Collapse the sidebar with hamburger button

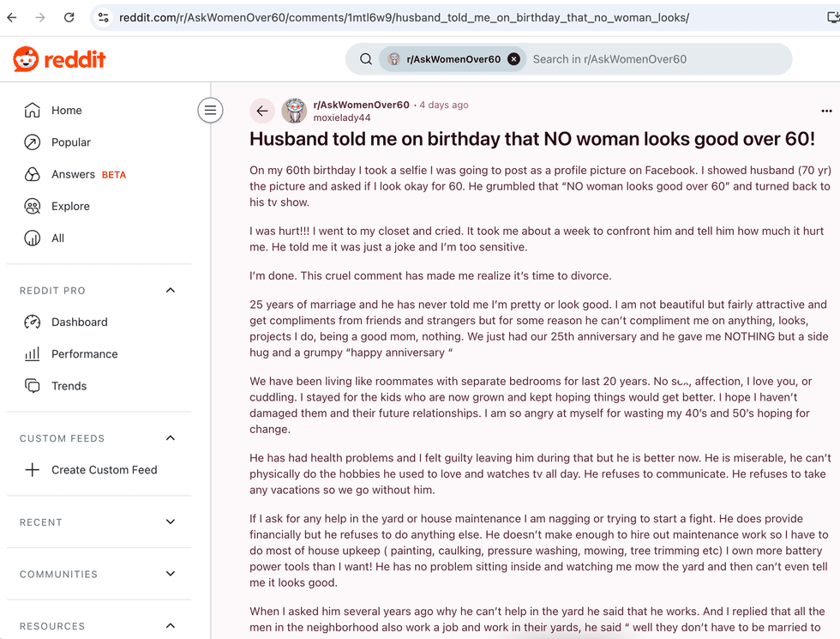(211, 111)
